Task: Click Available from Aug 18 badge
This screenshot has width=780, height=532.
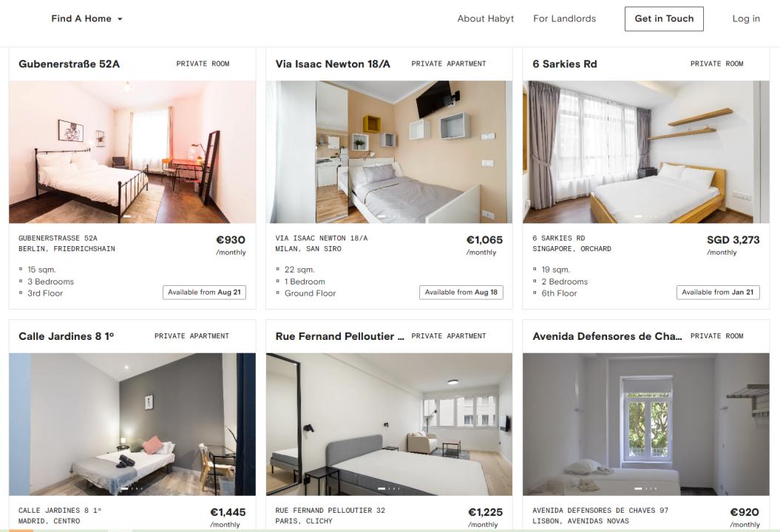Action: point(461,293)
